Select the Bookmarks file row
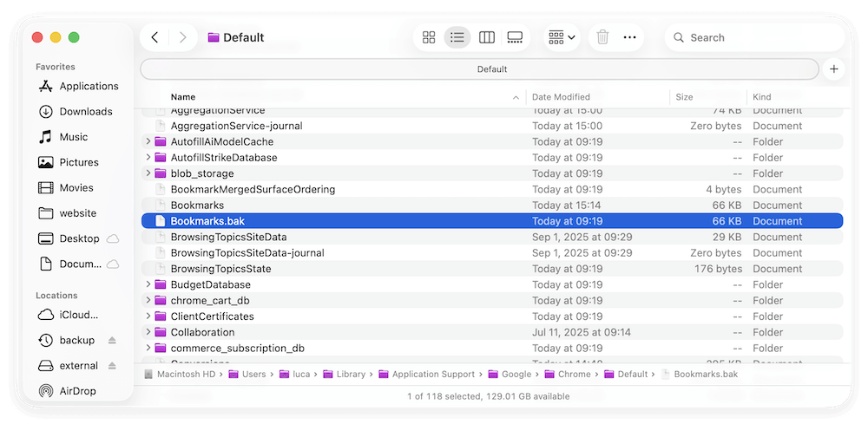This screenshot has height=424, width=868. pyautogui.click(x=492, y=205)
